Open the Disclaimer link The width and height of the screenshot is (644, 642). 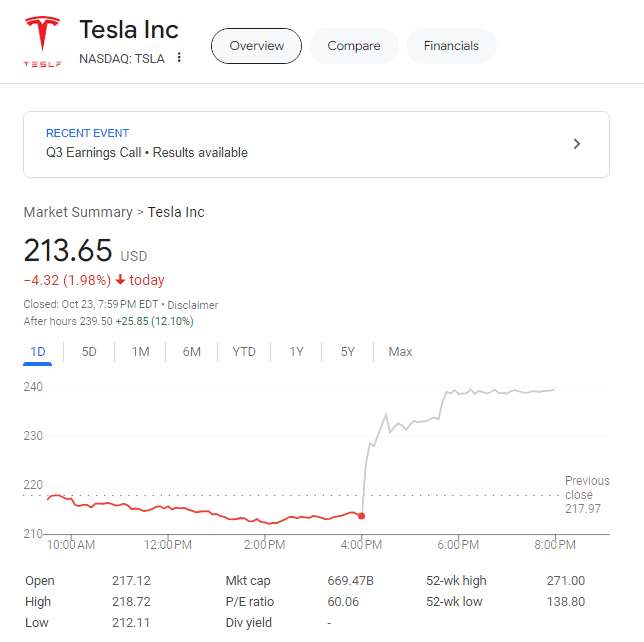click(x=193, y=305)
